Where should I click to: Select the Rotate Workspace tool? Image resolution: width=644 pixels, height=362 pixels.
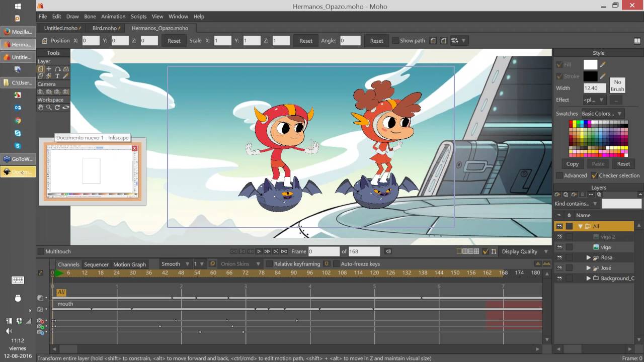click(57, 107)
